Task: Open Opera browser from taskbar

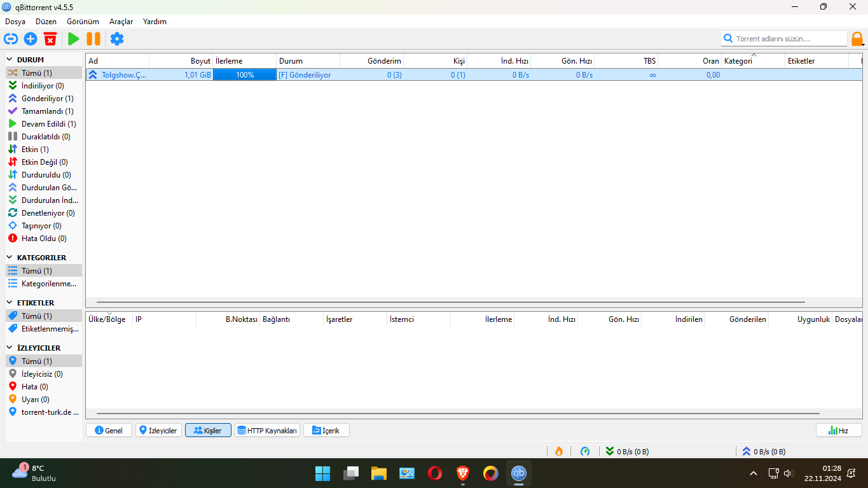Action: click(435, 473)
